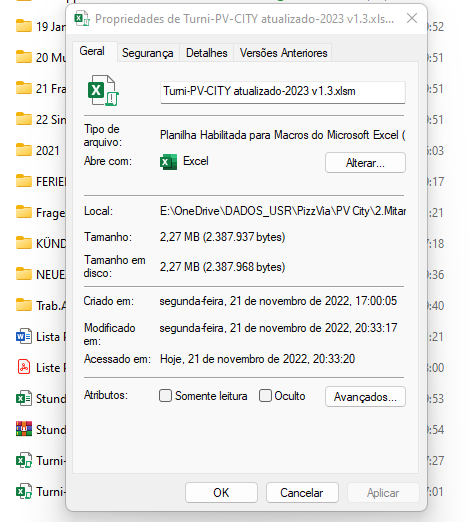Click the Excel file icon in the properties title bar

pos(82,19)
